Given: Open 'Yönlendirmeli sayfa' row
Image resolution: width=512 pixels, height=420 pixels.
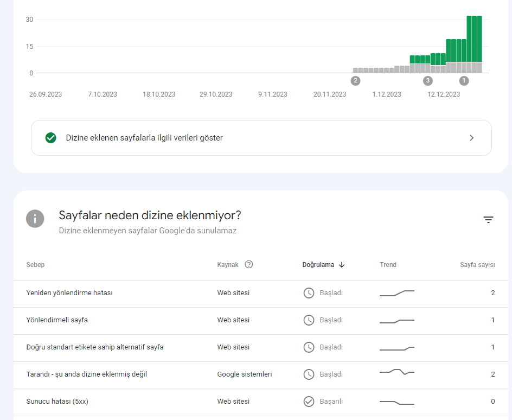Looking at the screenshot, I should click(x=260, y=321).
